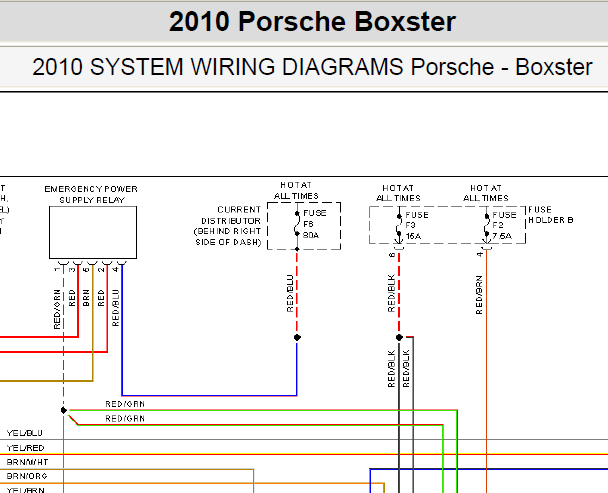Click the bold "2010 Porsche Boxster" title

312,21
